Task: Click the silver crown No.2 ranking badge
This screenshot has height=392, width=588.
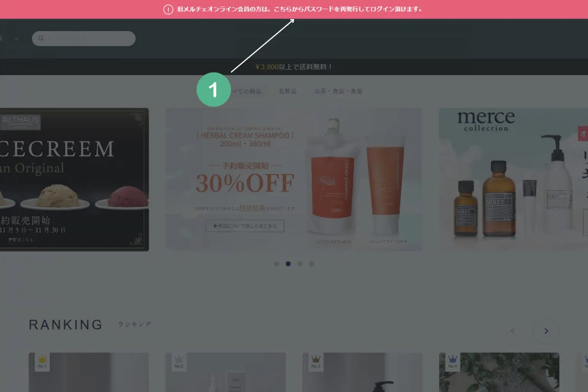Action: [x=179, y=361]
